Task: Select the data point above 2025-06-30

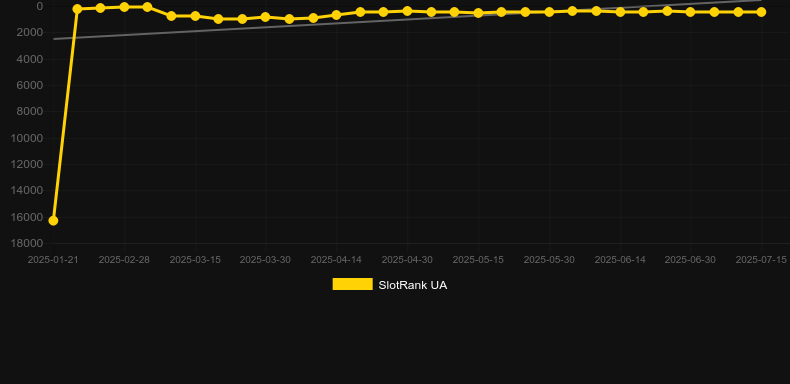Action: tap(690, 12)
